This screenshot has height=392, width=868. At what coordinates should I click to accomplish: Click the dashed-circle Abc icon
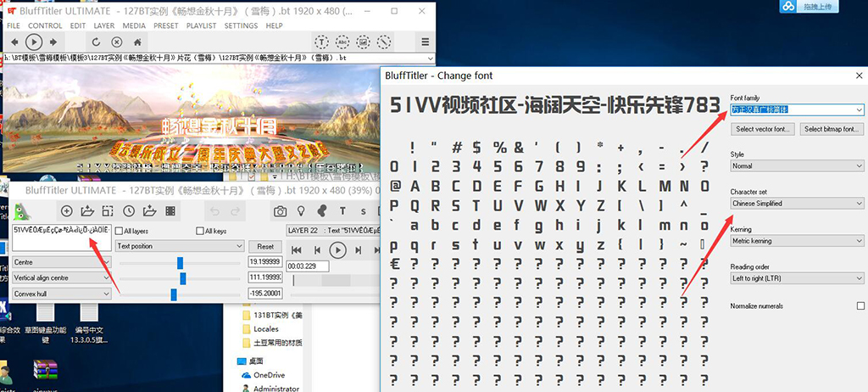pyautogui.click(x=342, y=42)
